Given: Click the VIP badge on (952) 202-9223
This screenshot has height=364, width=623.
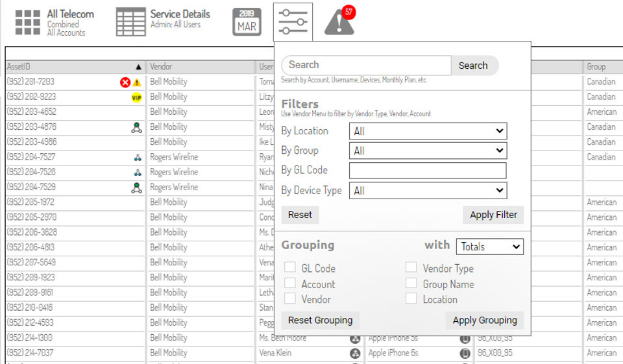Looking at the screenshot, I should tap(137, 97).
